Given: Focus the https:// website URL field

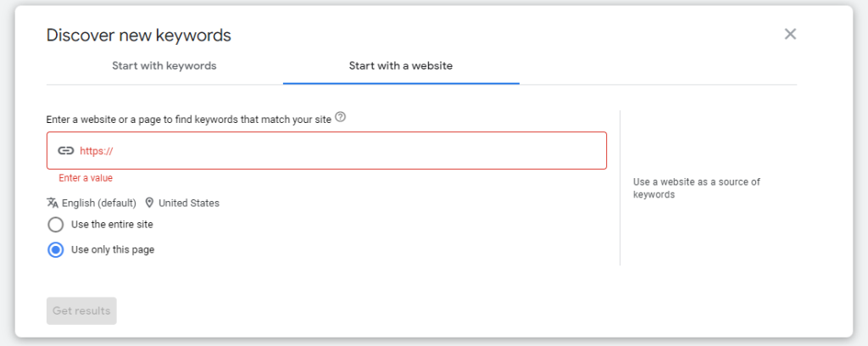Looking at the screenshot, I should (x=326, y=151).
